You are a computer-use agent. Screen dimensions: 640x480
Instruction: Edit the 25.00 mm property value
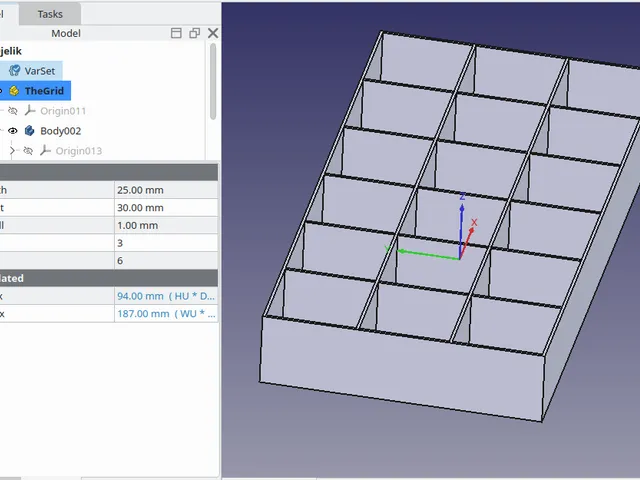tap(166, 190)
